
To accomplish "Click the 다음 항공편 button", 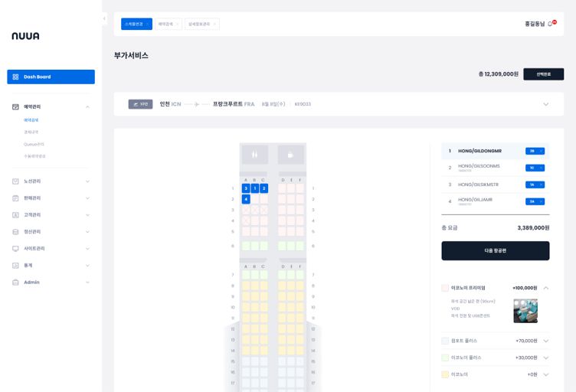I will [495, 250].
